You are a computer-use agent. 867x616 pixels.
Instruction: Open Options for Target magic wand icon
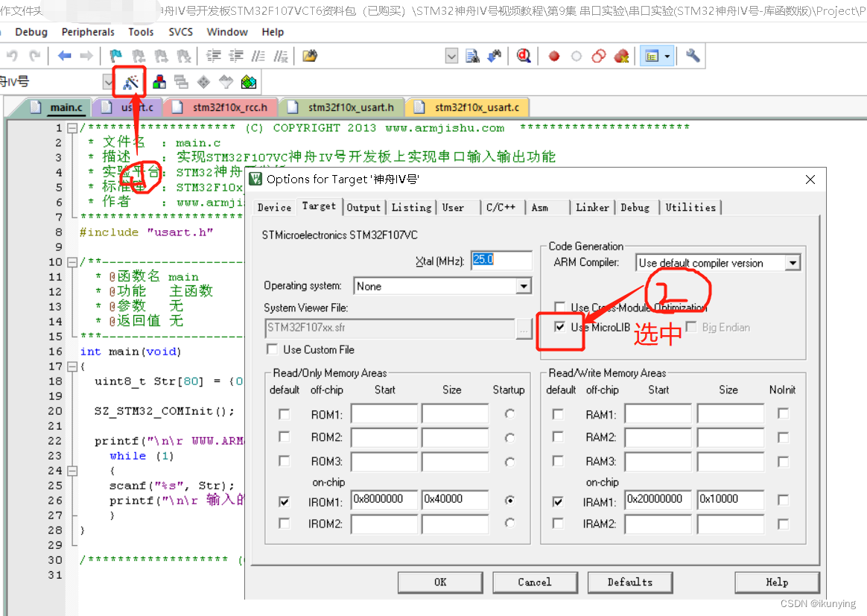131,83
